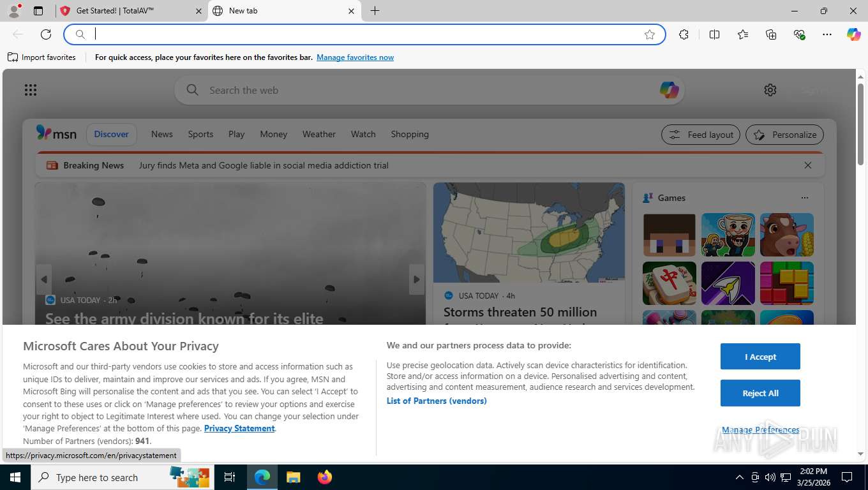
Task: Open the Mahjong tile game thumbnail
Action: pyautogui.click(x=669, y=283)
